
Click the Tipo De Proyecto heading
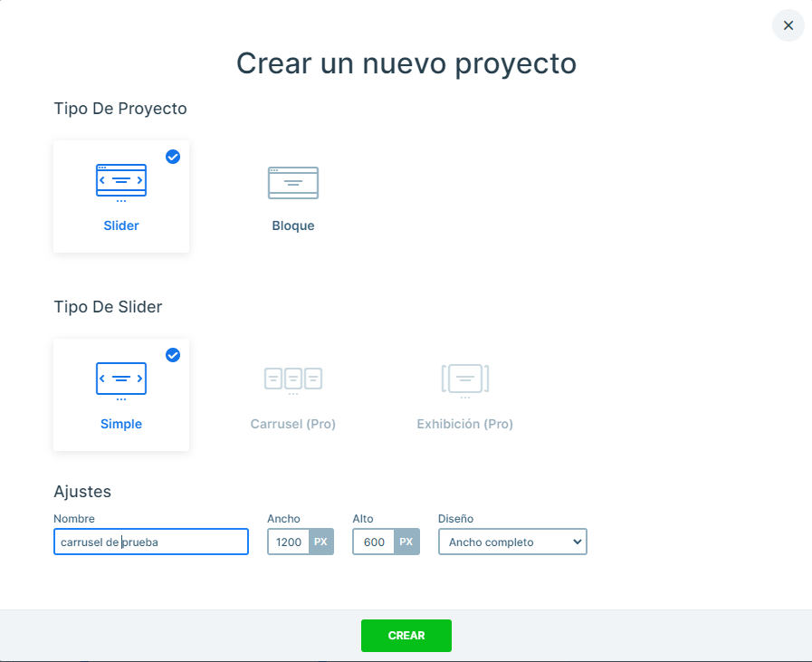120,109
